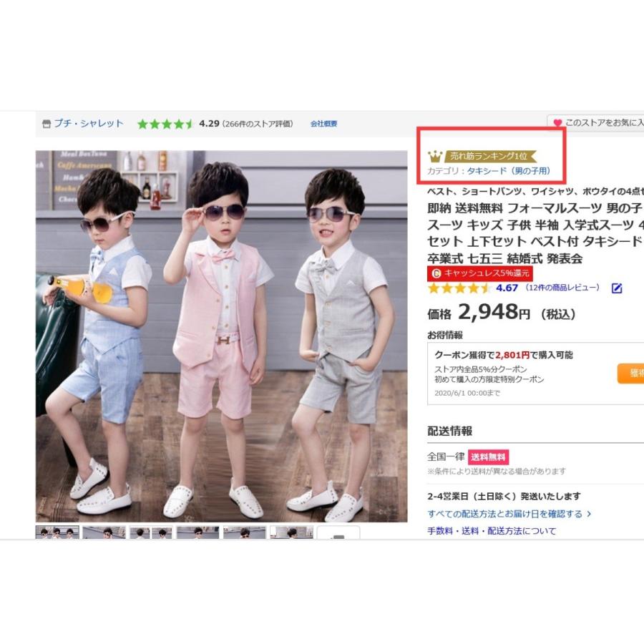Click the gold crown ranking icon

[x=435, y=156]
